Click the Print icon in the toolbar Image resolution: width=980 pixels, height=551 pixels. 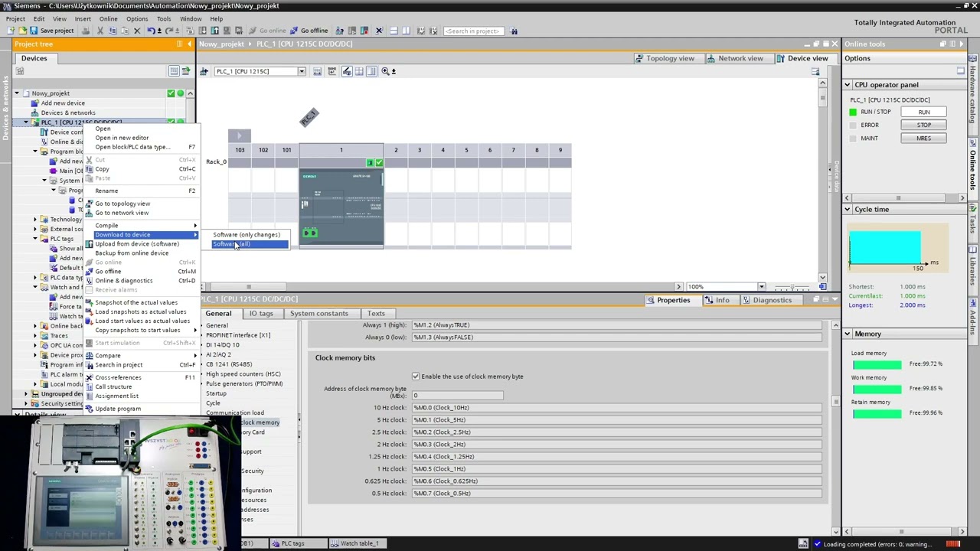coord(86,31)
